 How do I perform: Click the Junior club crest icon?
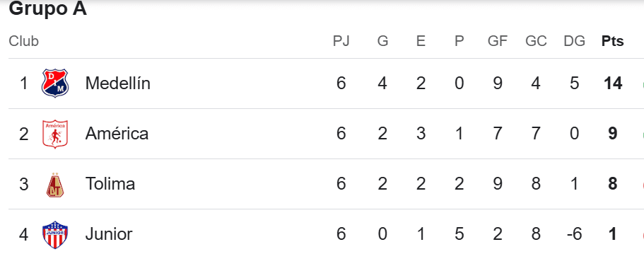pos(55,234)
